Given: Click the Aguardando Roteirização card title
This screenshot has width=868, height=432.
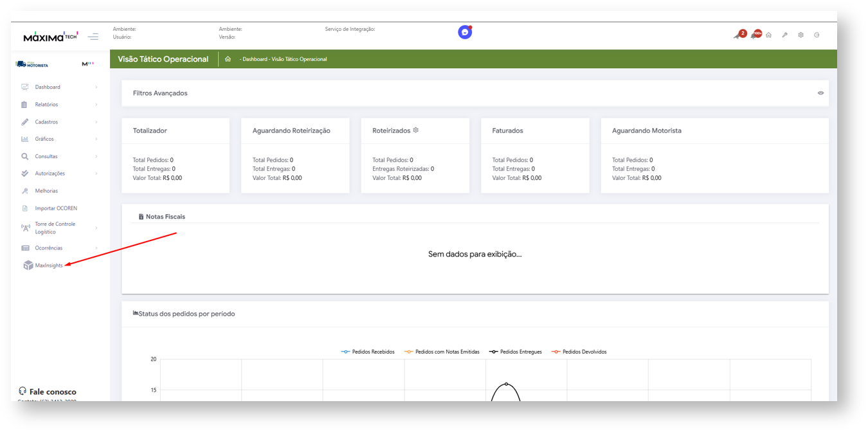Looking at the screenshot, I should click(291, 130).
